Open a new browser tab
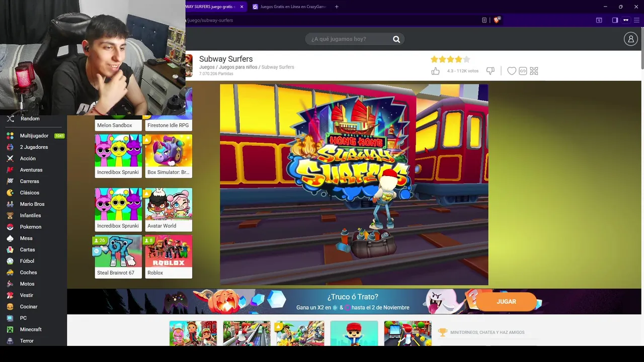The height and width of the screenshot is (362, 644). pos(337,7)
